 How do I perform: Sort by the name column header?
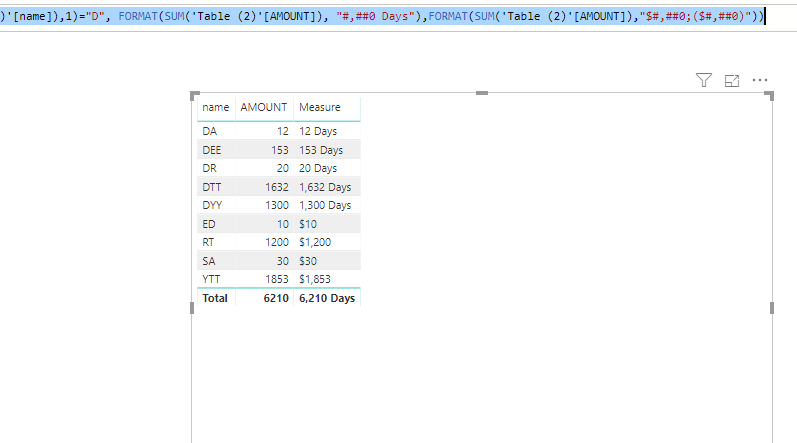click(x=216, y=107)
